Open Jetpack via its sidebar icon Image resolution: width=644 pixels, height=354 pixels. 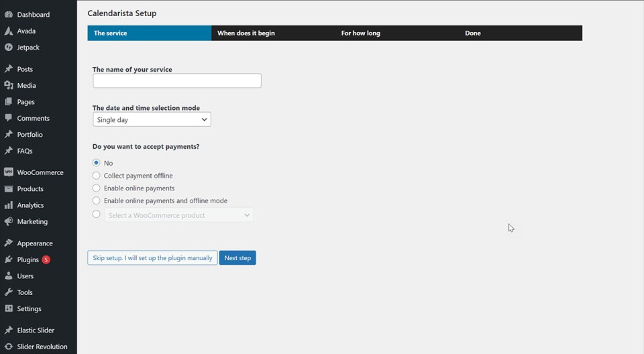(x=9, y=48)
